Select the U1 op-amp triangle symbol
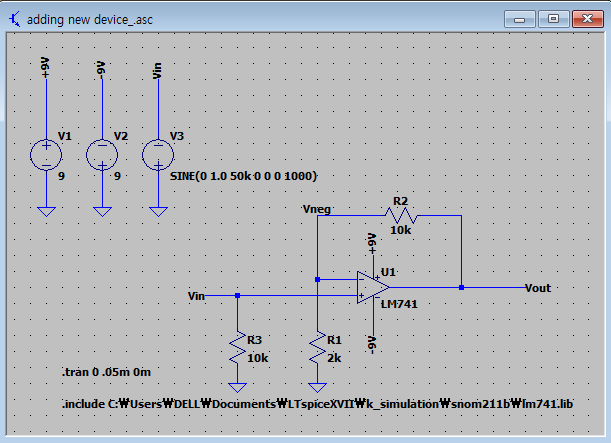 373,288
